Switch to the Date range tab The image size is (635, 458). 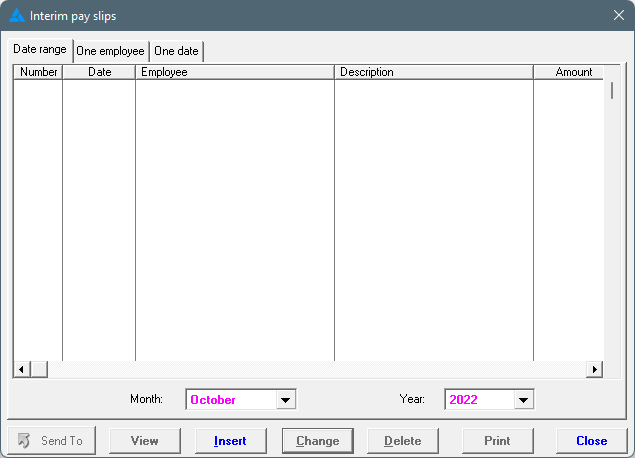point(40,49)
